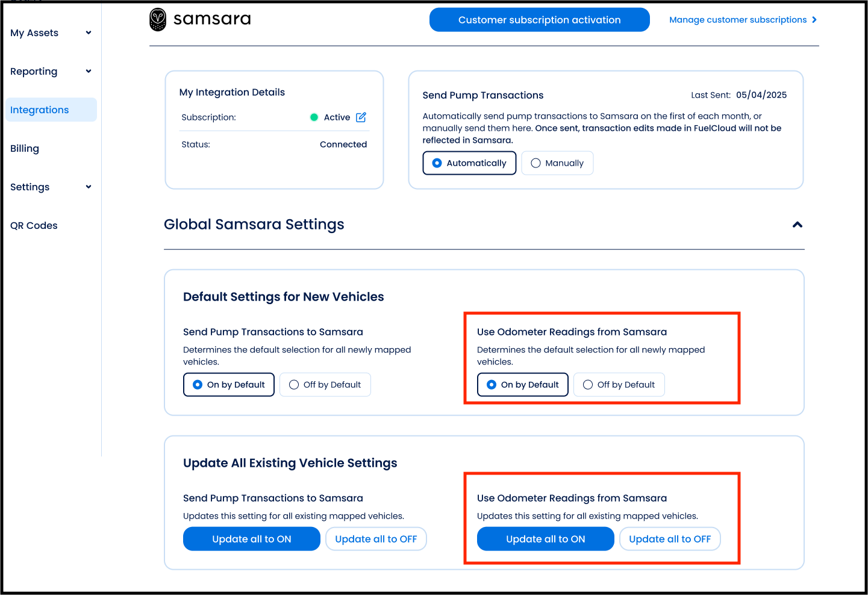
Task: Click Customer subscription activation button
Action: 539,20
